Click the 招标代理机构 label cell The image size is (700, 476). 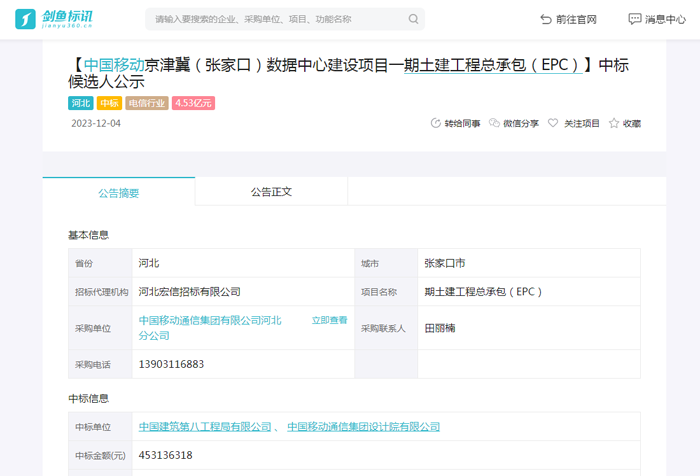point(100,292)
